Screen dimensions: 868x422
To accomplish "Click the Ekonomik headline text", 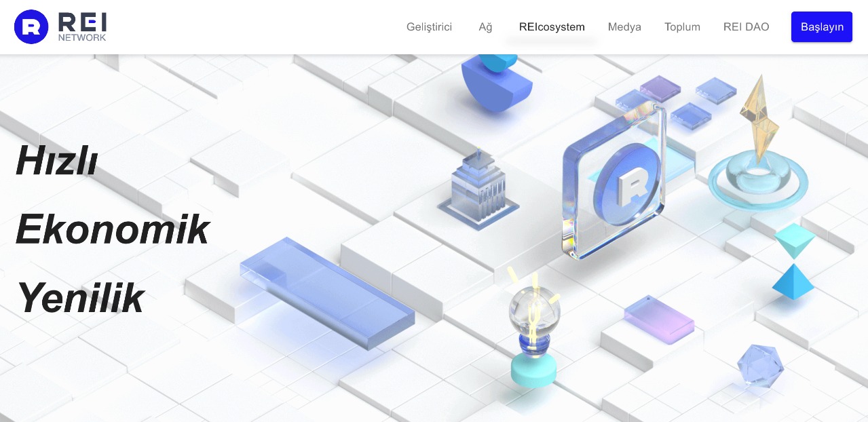I will pos(112,229).
